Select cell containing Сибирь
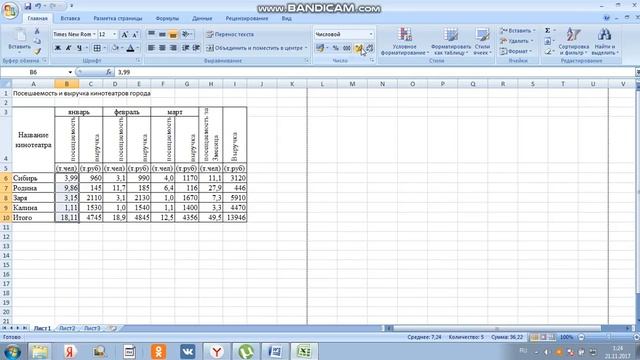Image resolution: width=640 pixels, height=360 pixels. click(x=33, y=178)
